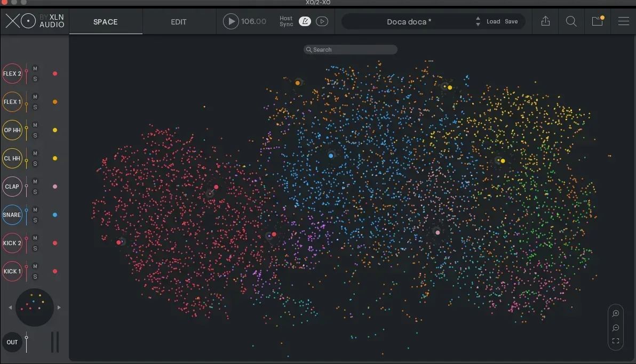Select the CLAP channel
The image size is (636, 364).
coord(12,187)
